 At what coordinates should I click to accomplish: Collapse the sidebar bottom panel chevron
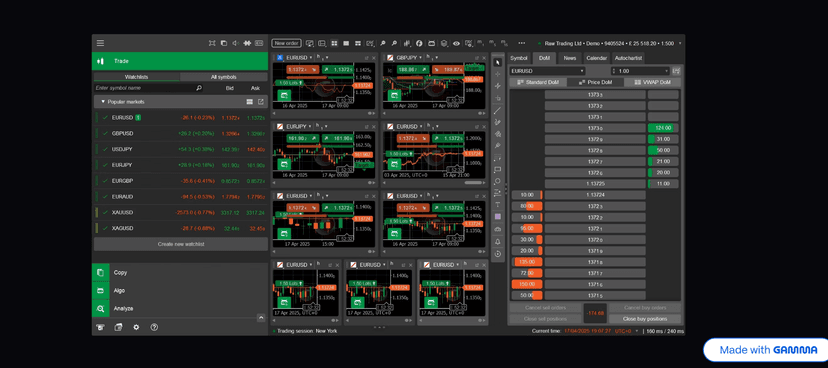click(x=260, y=318)
